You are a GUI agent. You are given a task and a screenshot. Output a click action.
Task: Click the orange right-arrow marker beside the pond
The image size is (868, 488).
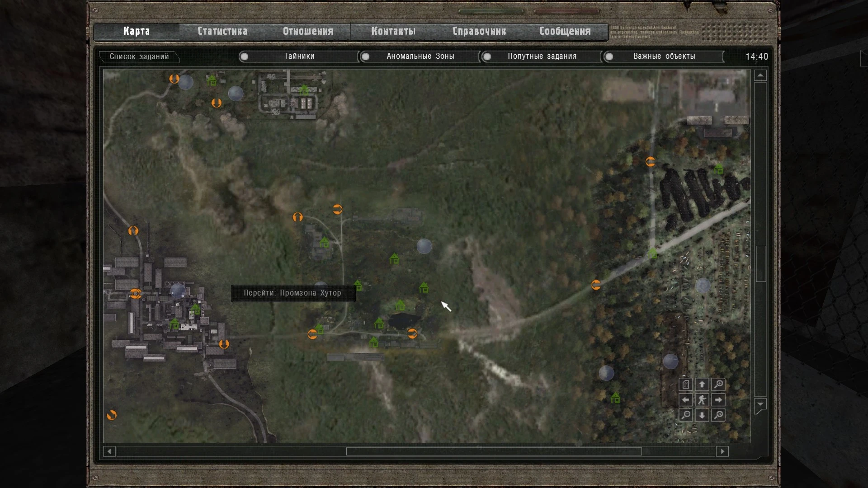pyautogui.click(x=412, y=334)
